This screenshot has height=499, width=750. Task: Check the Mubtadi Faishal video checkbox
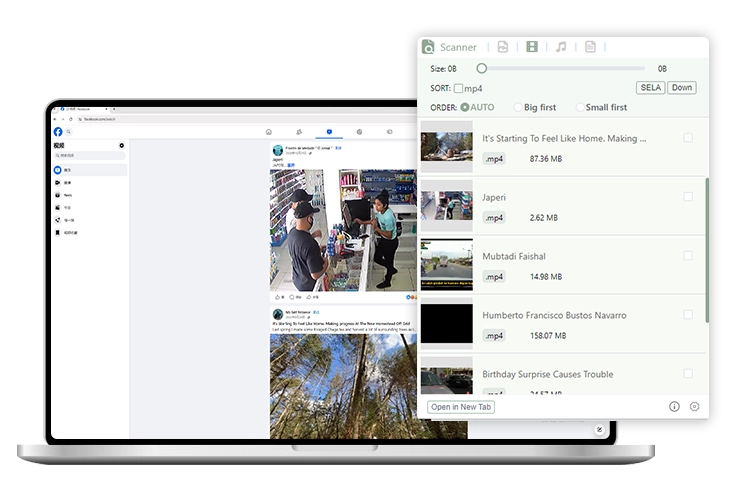coord(688,255)
